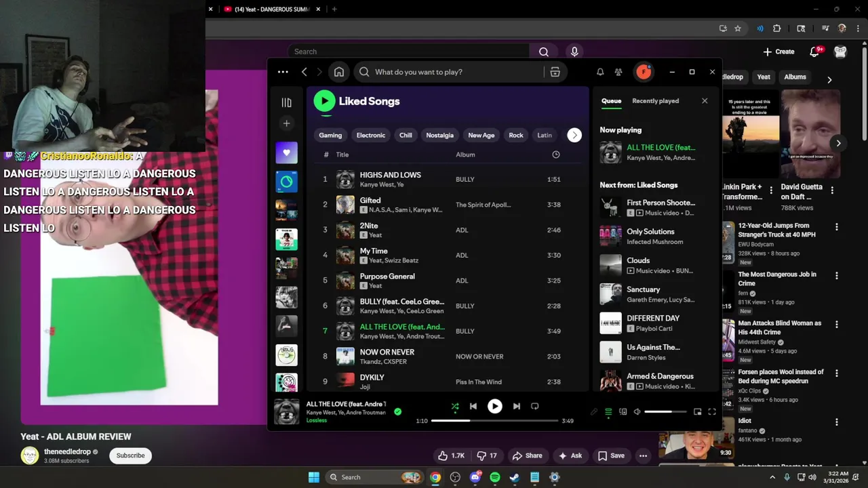Open Spotify's What's New bell notifications
The width and height of the screenshot is (868, 488).
(x=600, y=72)
